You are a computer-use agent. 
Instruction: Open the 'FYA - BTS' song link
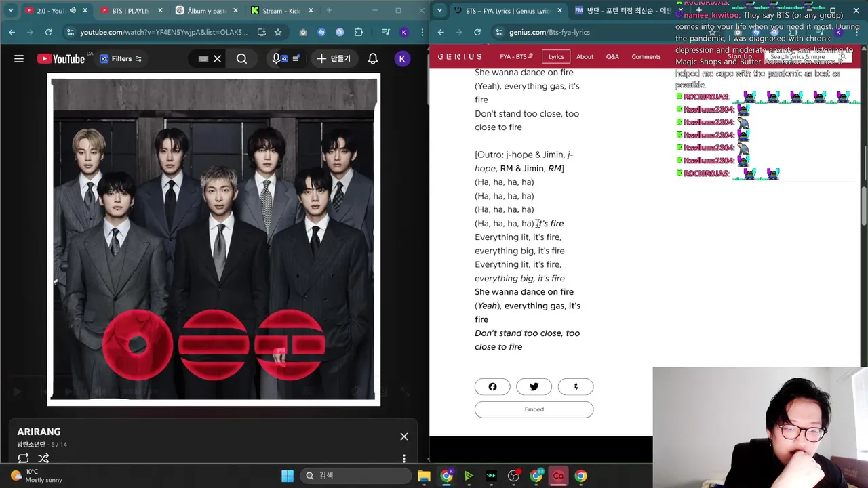point(516,57)
